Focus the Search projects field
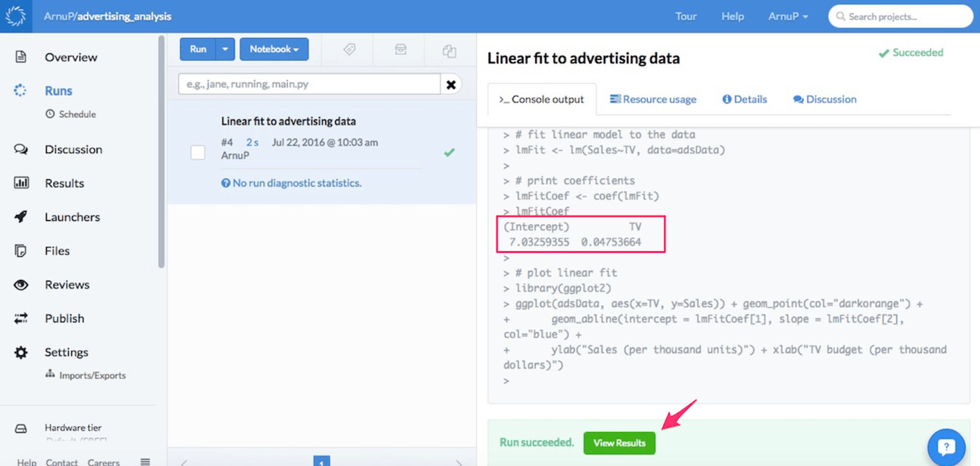The width and height of the screenshot is (980, 466). pyautogui.click(x=900, y=16)
